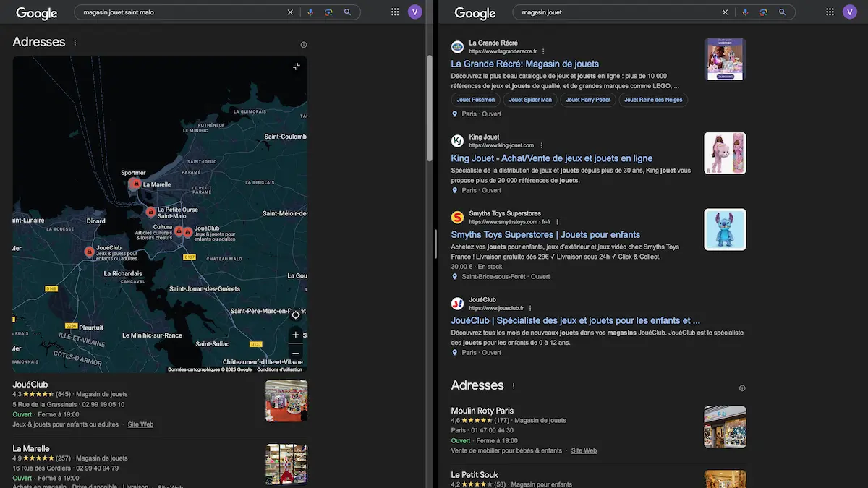
Task: Open options menu beside joueclub.fr URL
Action: 530,308
